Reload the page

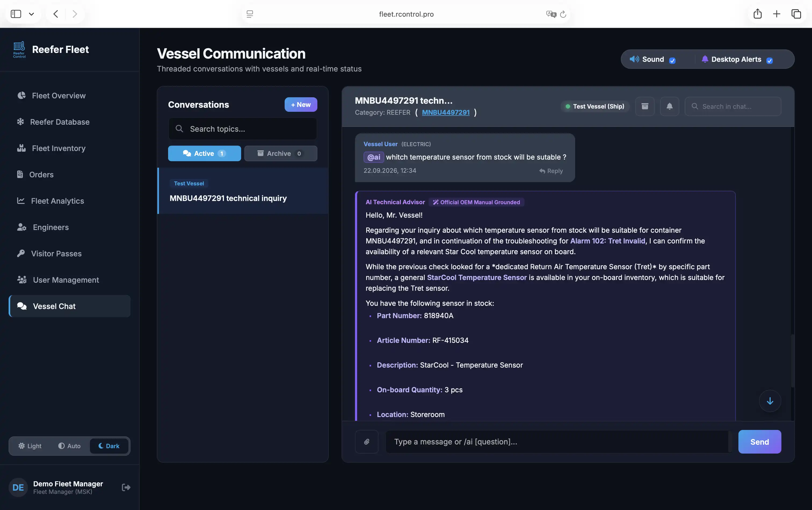(x=563, y=14)
